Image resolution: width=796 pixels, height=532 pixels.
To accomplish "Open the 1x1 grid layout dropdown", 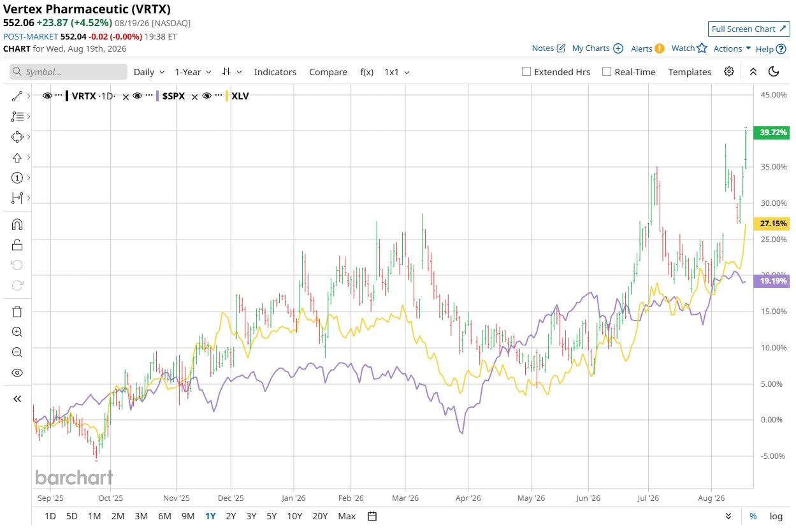I will click(397, 72).
